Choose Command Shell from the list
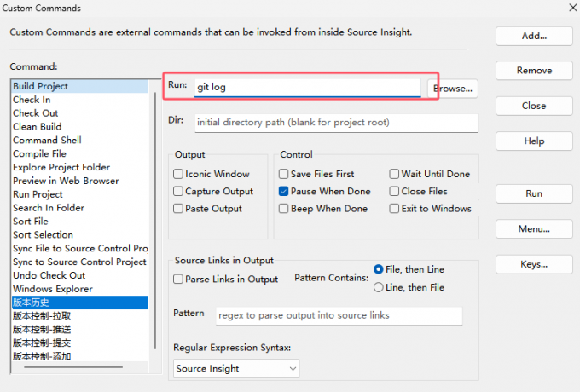Screen dimensions: 580x392 click(x=80, y=140)
